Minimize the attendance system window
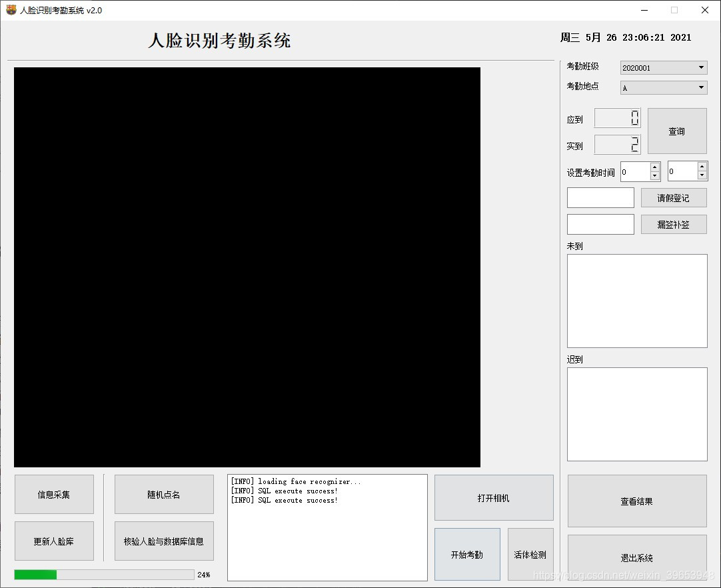Viewport: 721px width, 588px height. click(x=644, y=10)
